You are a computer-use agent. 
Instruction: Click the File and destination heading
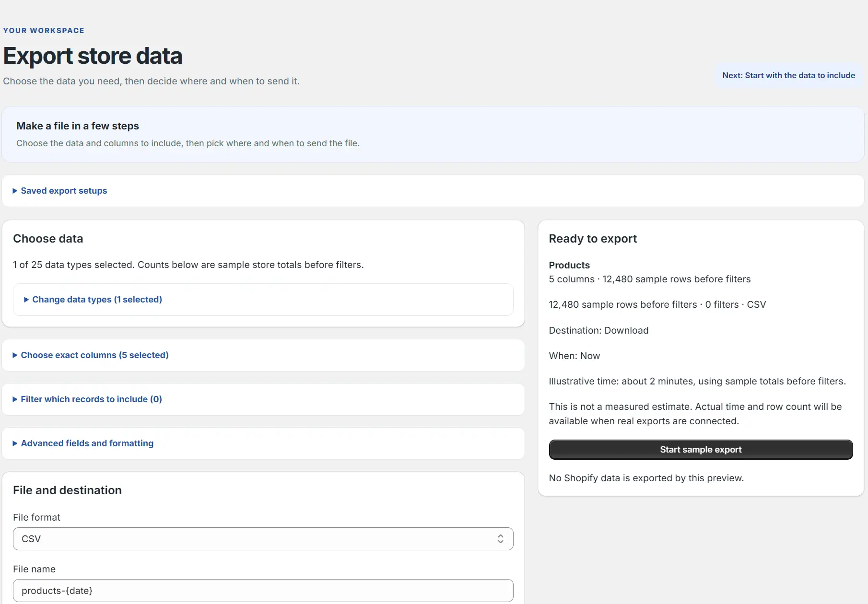(67, 490)
